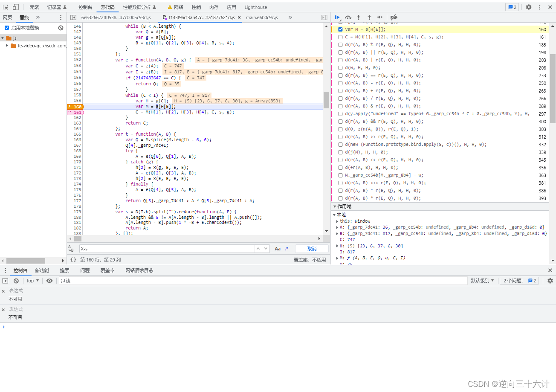This screenshot has height=392, width=556.
Task: Open DevTools settings gear
Action: click(529, 7)
